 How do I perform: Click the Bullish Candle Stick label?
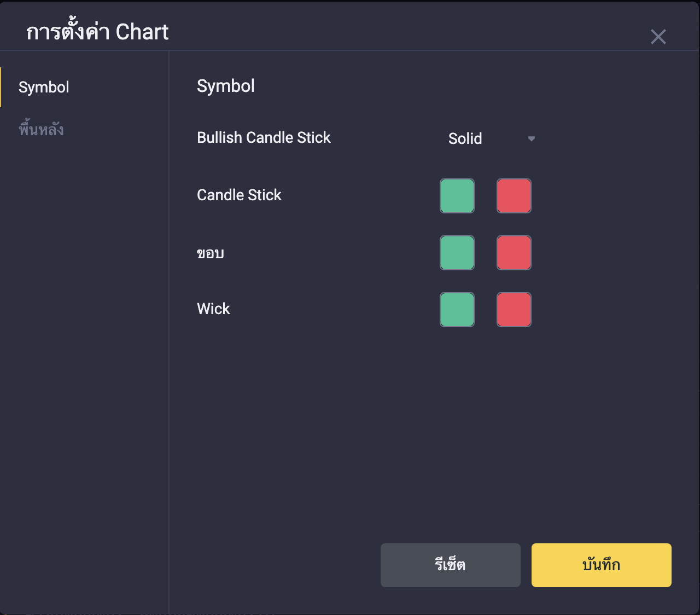pyautogui.click(x=264, y=137)
